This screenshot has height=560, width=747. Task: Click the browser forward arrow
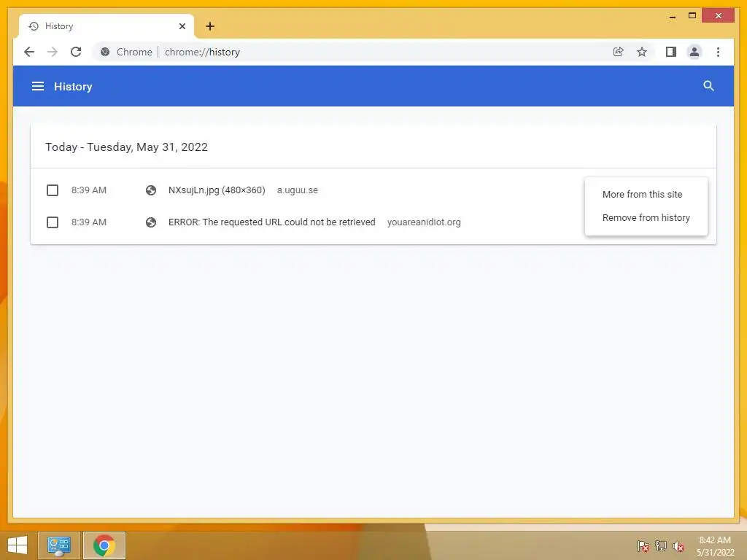[x=53, y=52]
